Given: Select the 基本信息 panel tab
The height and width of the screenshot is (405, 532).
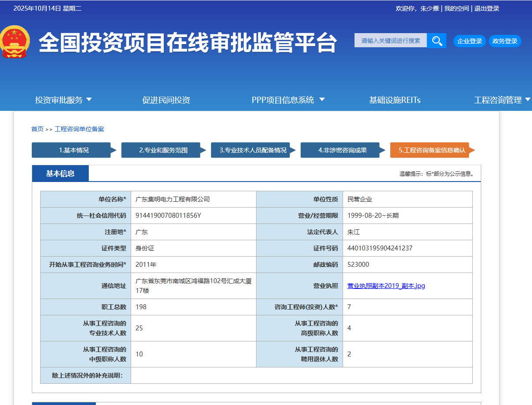Looking at the screenshot, I should click(60, 173).
